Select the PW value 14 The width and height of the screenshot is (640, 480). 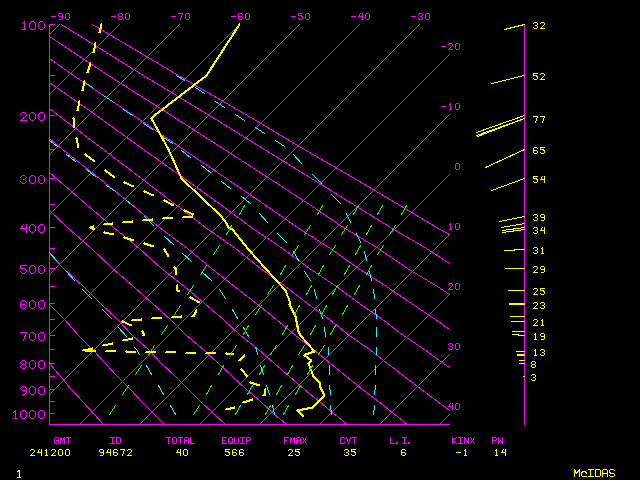pyautogui.click(x=499, y=452)
